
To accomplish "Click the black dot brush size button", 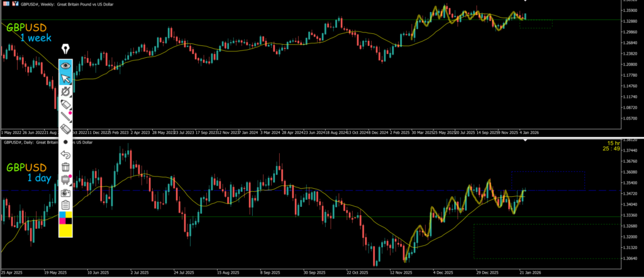I will [x=65, y=142].
